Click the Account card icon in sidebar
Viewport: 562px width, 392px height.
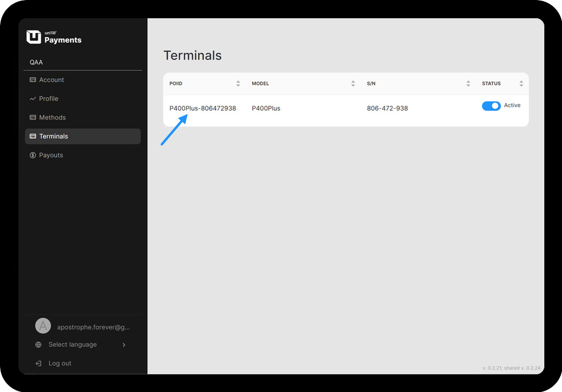(x=33, y=80)
